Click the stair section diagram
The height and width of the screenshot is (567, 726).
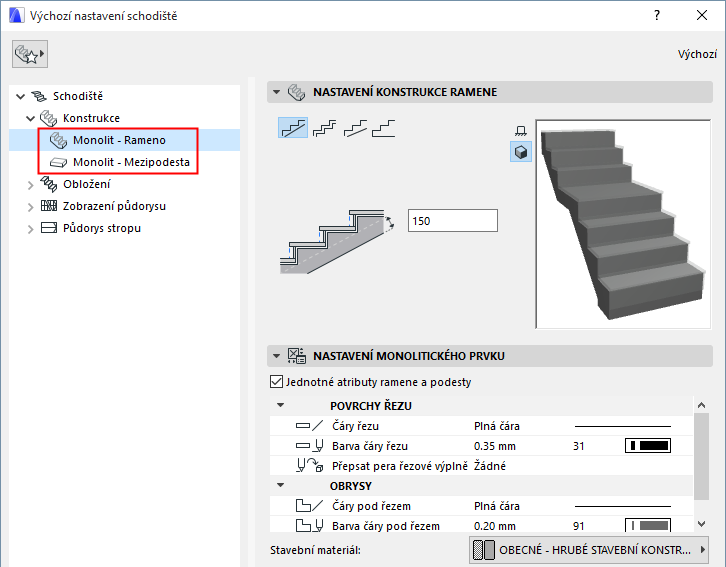337,242
